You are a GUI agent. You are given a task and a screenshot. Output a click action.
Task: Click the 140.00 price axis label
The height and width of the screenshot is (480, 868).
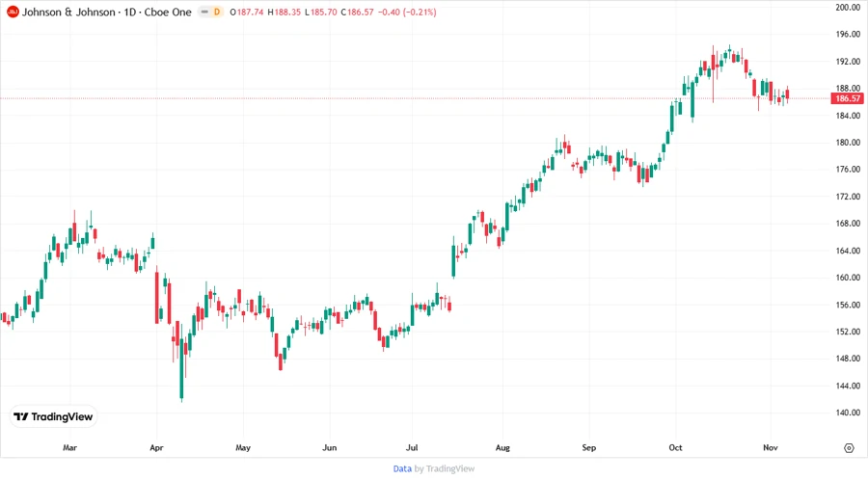848,413
